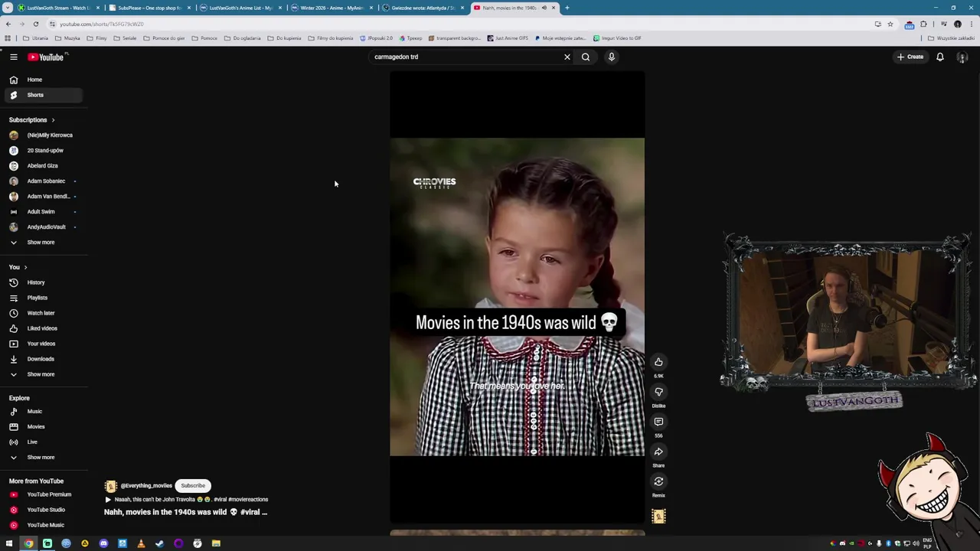Open Liked videos in sidebar

(x=44, y=328)
